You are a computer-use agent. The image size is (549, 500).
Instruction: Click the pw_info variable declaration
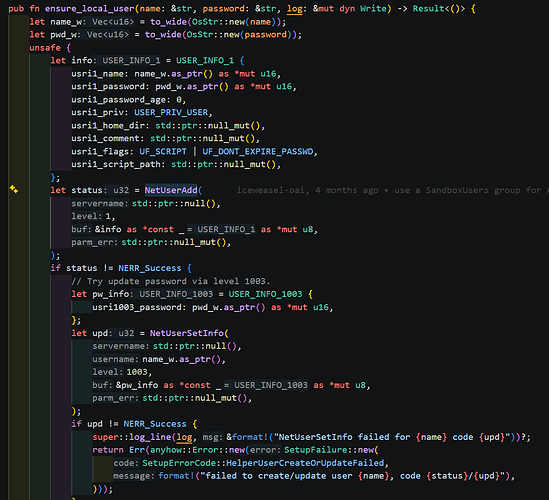pyautogui.click(x=110, y=294)
